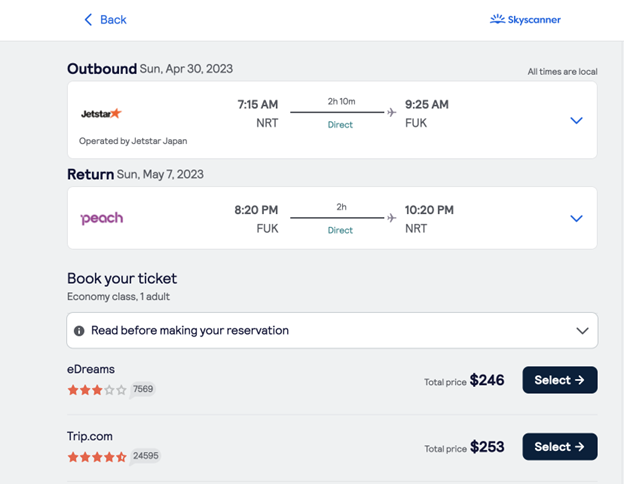Image resolution: width=624 pixels, height=484 pixels.
Task: Click the Trip.com star rating
Action: pyautogui.click(x=97, y=457)
